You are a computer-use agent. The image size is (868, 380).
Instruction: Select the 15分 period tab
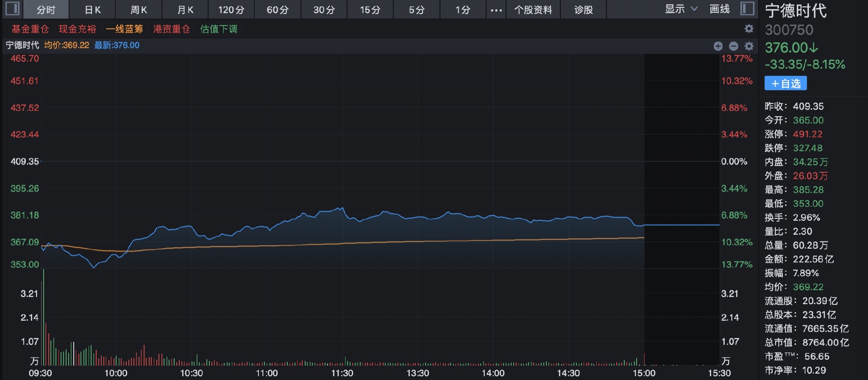pos(370,10)
